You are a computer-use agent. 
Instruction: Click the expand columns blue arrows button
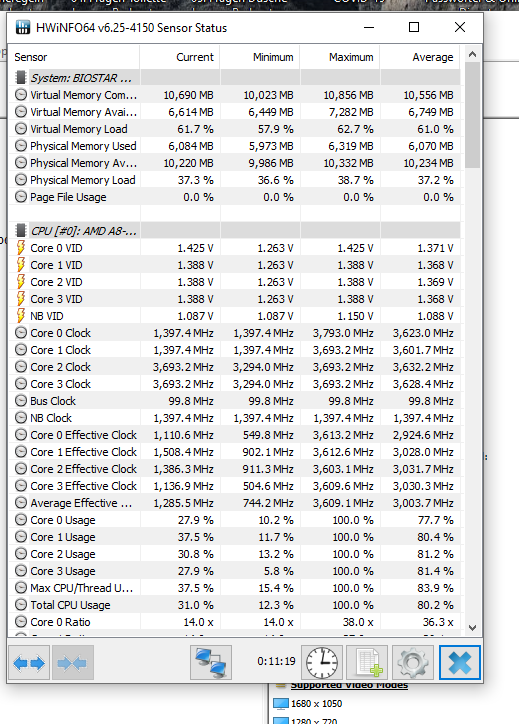coord(29,663)
